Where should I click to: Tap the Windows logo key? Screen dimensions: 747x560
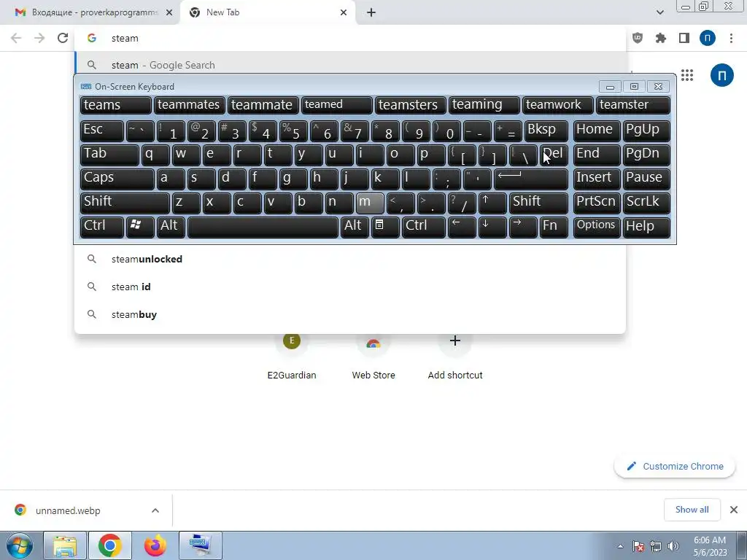point(140,227)
